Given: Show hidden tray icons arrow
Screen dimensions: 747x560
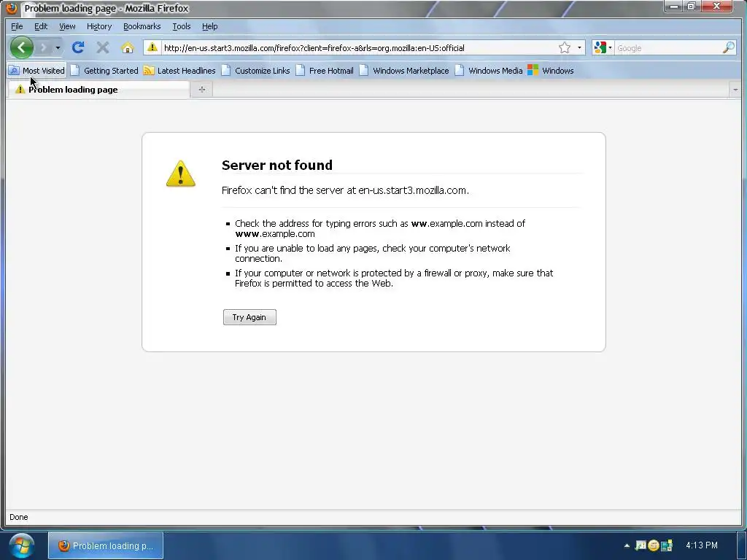Looking at the screenshot, I should 627,545.
